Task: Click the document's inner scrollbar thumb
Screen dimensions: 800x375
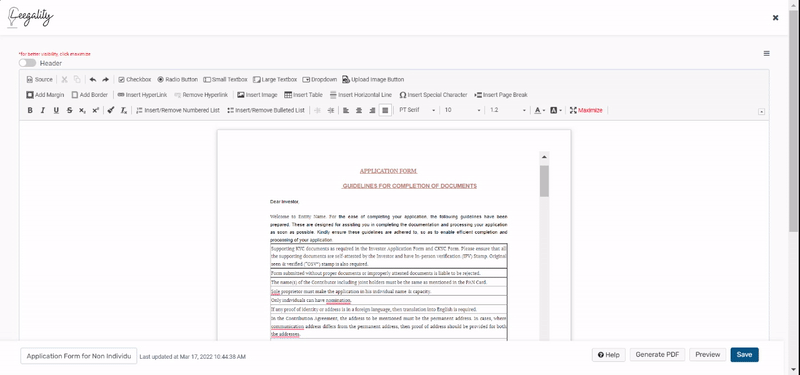Action: point(544,181)
